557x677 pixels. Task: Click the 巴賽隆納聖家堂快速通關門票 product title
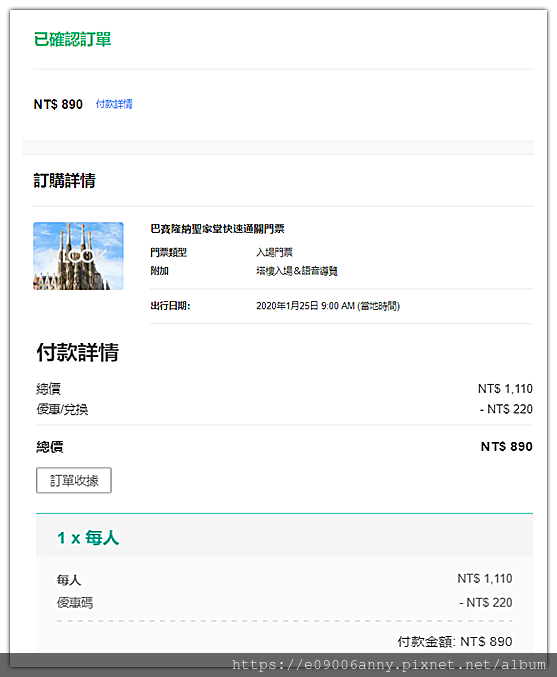point(217,229)
